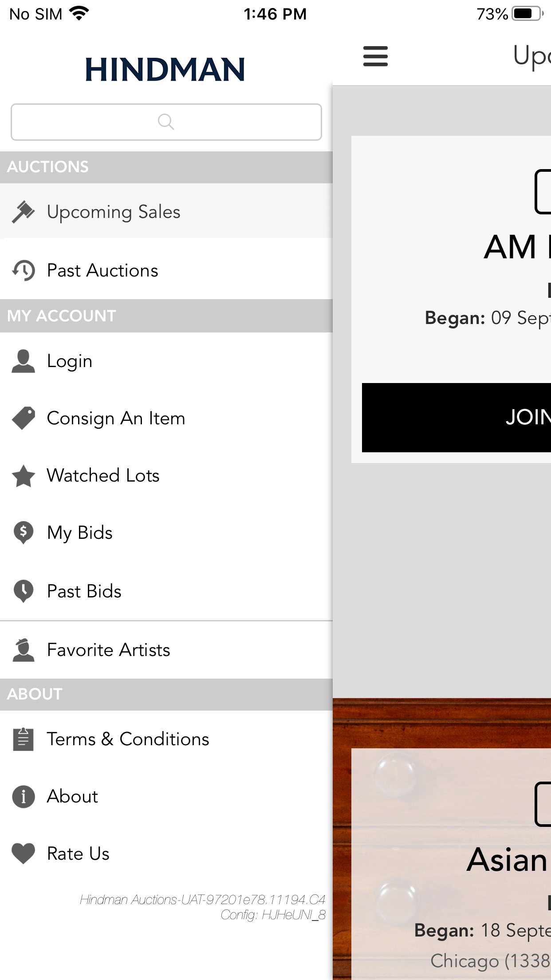Tap the heart icon for Rate Us

(x=23, y=854)
